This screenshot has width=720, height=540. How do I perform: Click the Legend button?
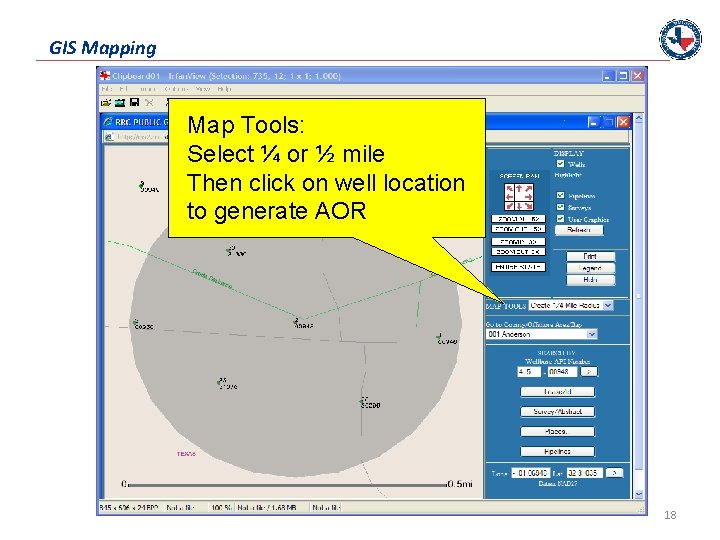point(590,268)
